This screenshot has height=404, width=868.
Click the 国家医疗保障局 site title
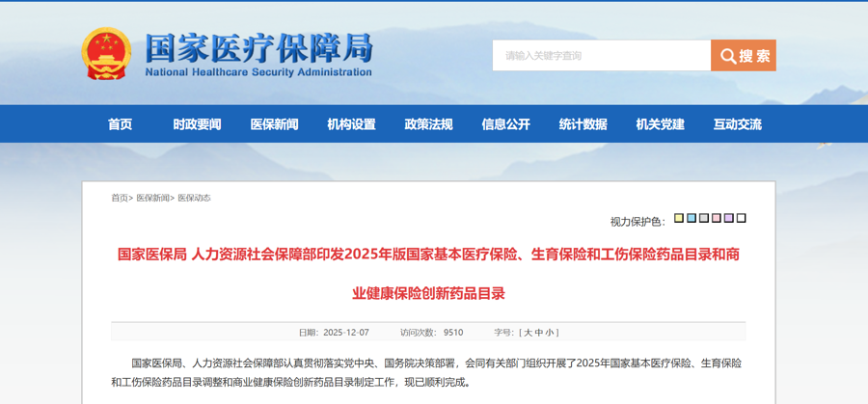[258, 46]
